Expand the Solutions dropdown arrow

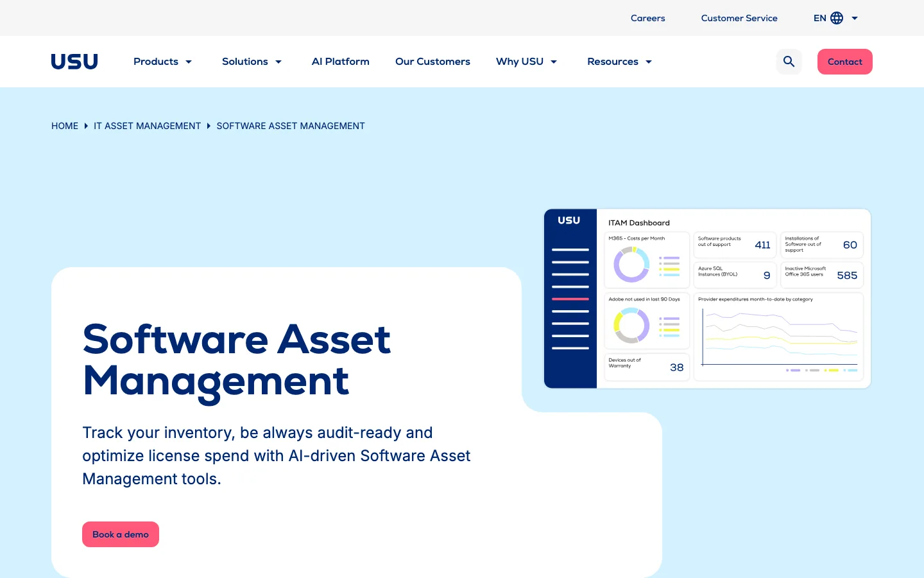(278, 62)
